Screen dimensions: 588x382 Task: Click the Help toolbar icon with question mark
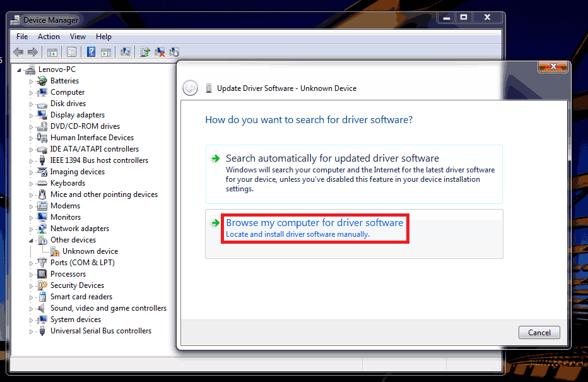point(91,52)
